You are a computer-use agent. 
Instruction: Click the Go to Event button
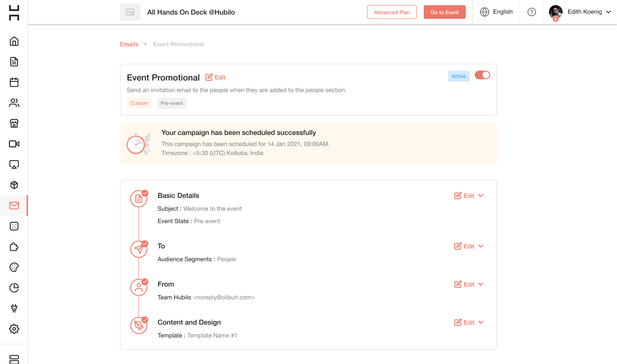pos(444,12)
